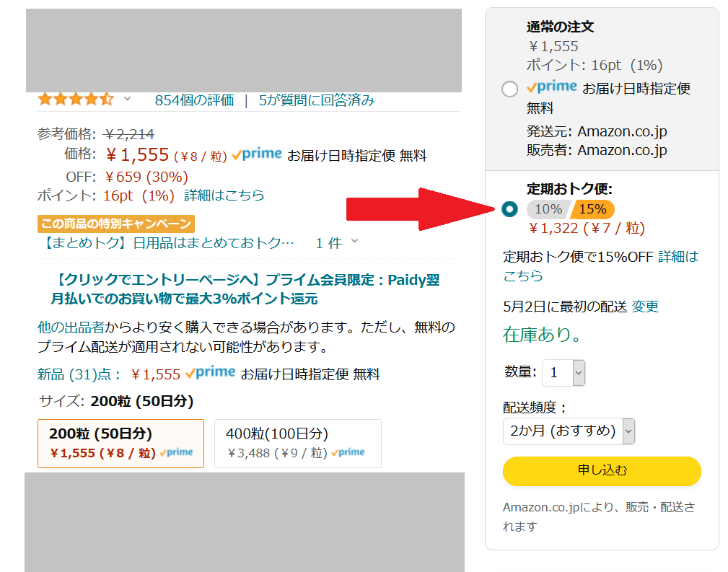Viewport: 728px width, 572px height.
Task: Open 新品 (31)点 offers link
Action: coord(79,374)
